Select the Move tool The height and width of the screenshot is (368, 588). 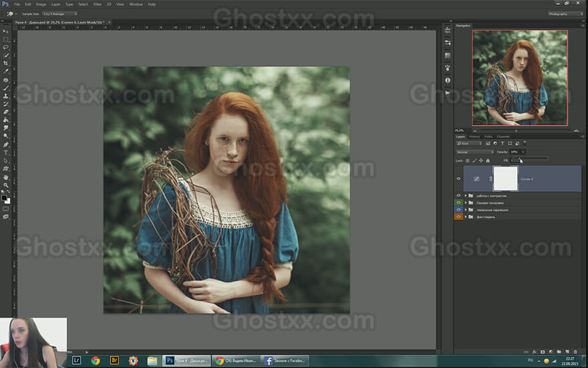click(6, 31)
